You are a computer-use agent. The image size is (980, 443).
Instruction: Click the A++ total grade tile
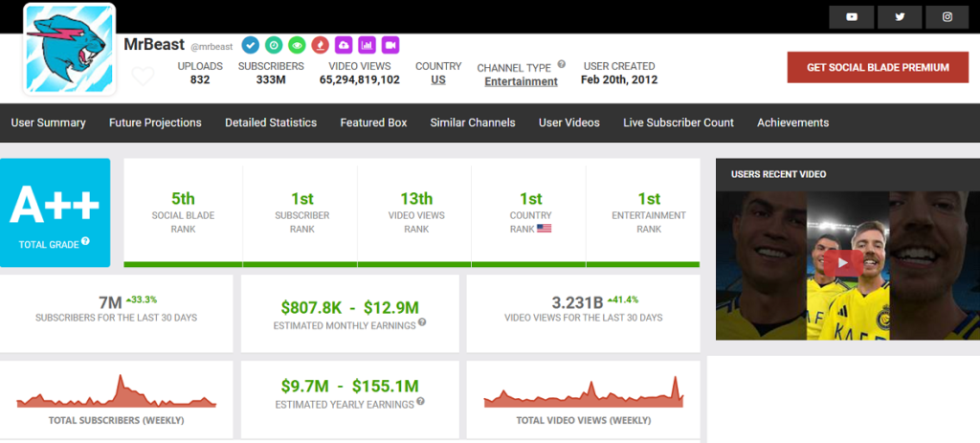tap(55, 212)
